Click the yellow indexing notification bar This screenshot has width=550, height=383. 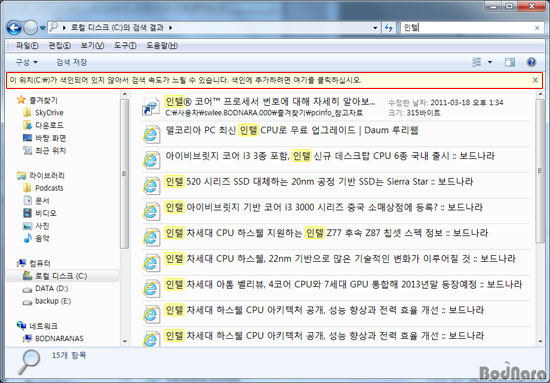(x=274, y=80)
